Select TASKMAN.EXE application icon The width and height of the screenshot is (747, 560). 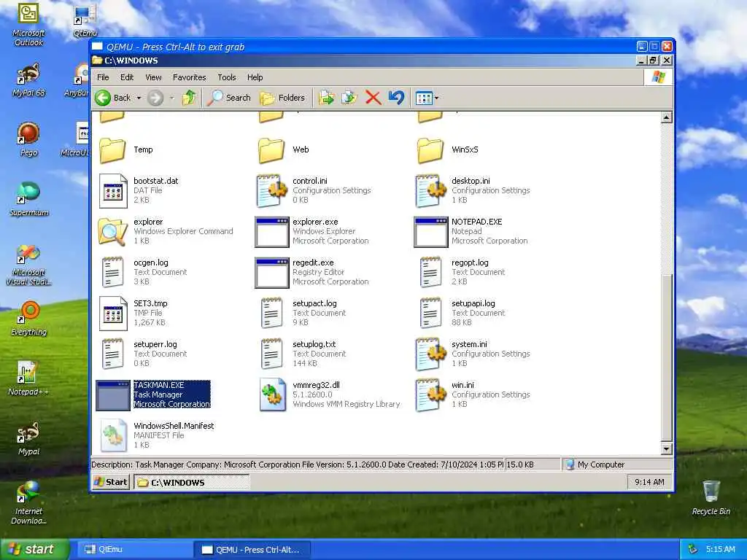pos(113,395)
